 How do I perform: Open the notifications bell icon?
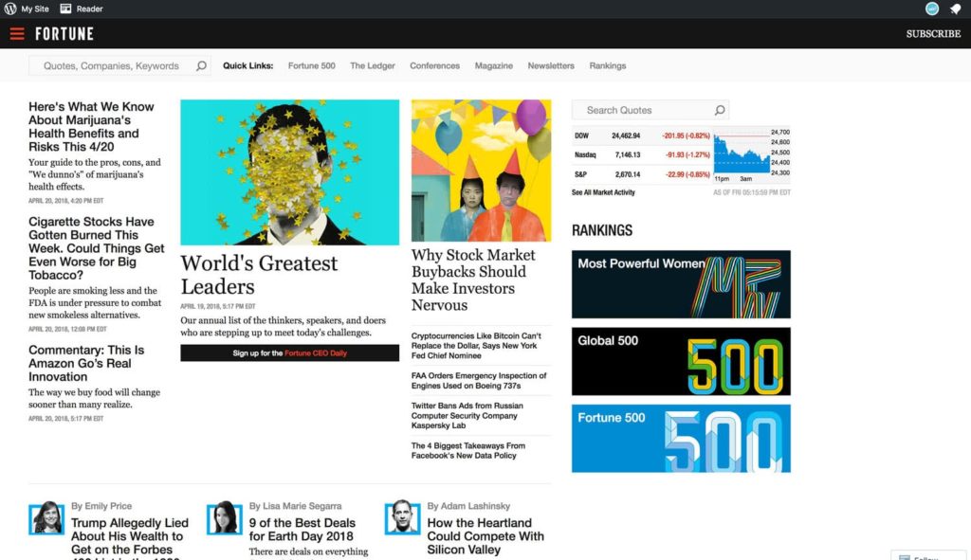(955, 9)
